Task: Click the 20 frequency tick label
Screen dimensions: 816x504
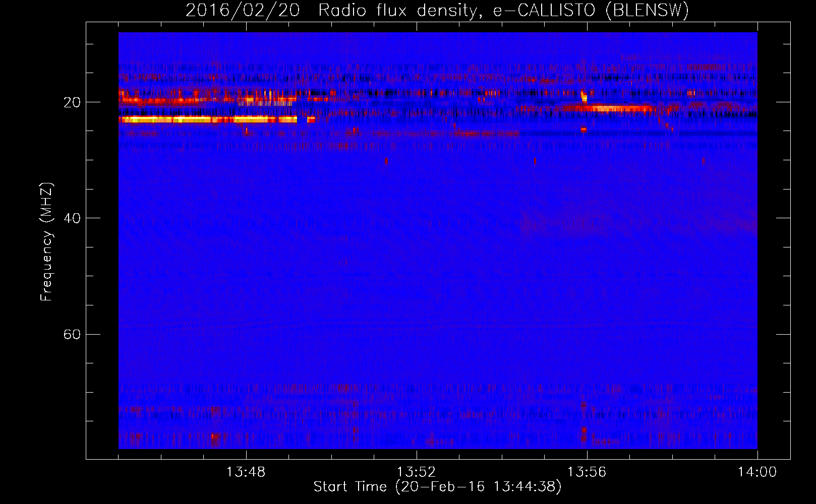Action: [x=72, y=102]
